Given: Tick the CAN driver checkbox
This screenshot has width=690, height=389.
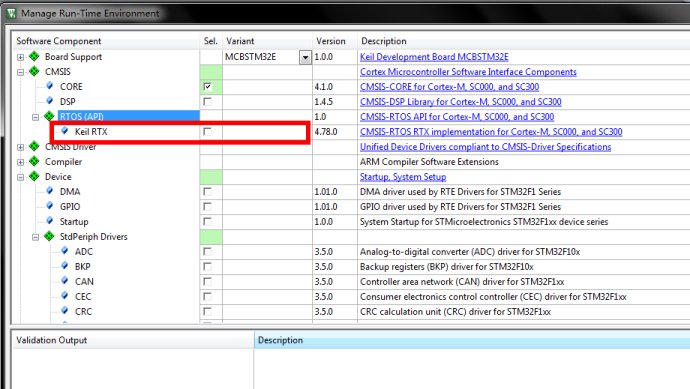Looking at the screenshot, I should 207,281.
